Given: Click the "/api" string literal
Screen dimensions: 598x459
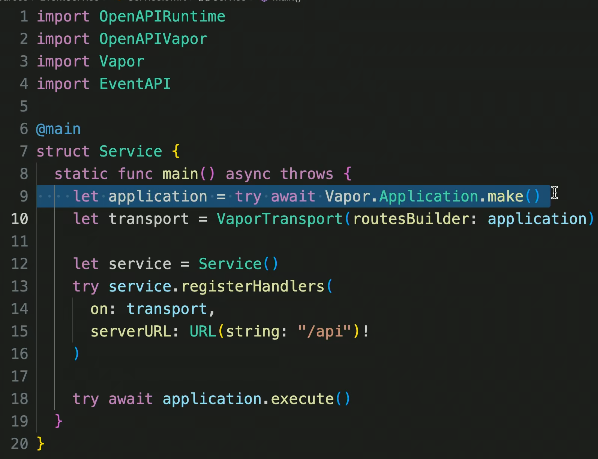Looking at the screenshot, I should pyautogui.click(x=325, y=331).
